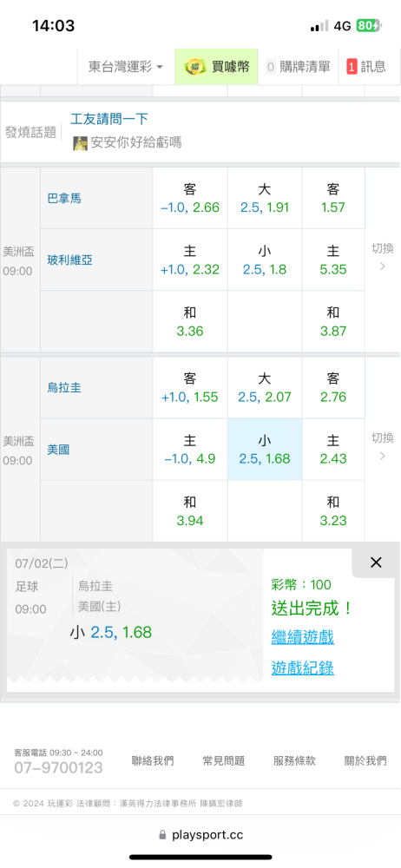Open the 工友請問一下 hot topic
401x868 pixels.
pos(109,119)
